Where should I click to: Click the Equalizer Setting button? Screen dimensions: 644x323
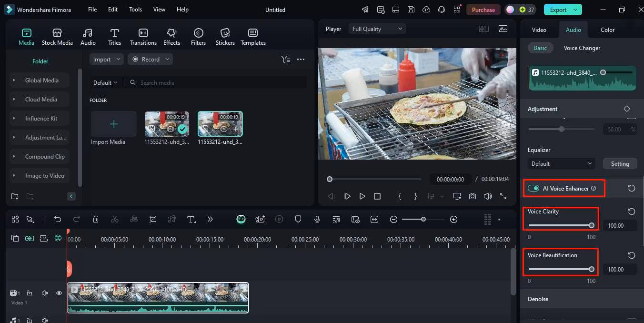[x=620, y=164]
